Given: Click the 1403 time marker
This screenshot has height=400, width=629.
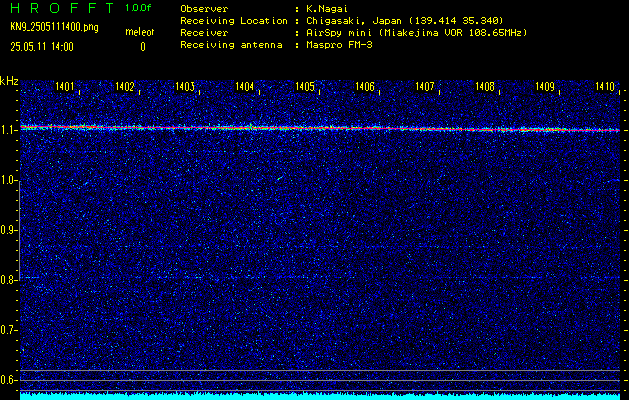Looking at the screenshot, I should 185,86.
